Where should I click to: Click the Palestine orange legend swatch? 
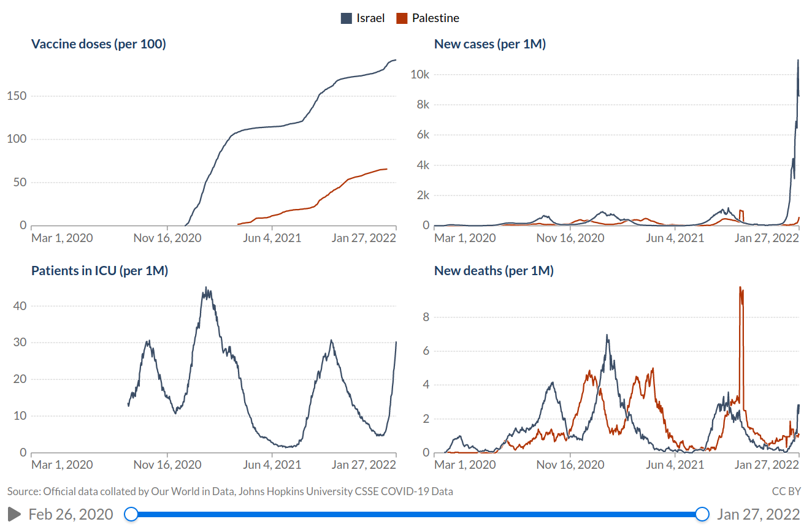coord(402,18)
